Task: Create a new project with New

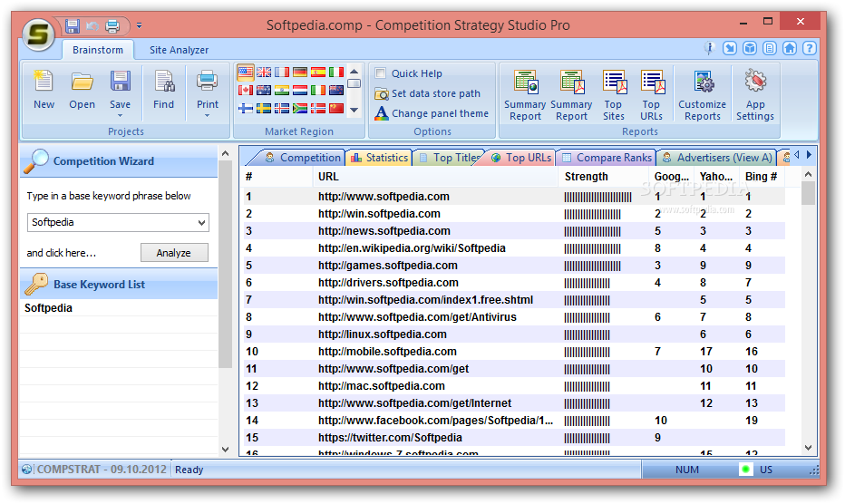Action: (44, 90)
